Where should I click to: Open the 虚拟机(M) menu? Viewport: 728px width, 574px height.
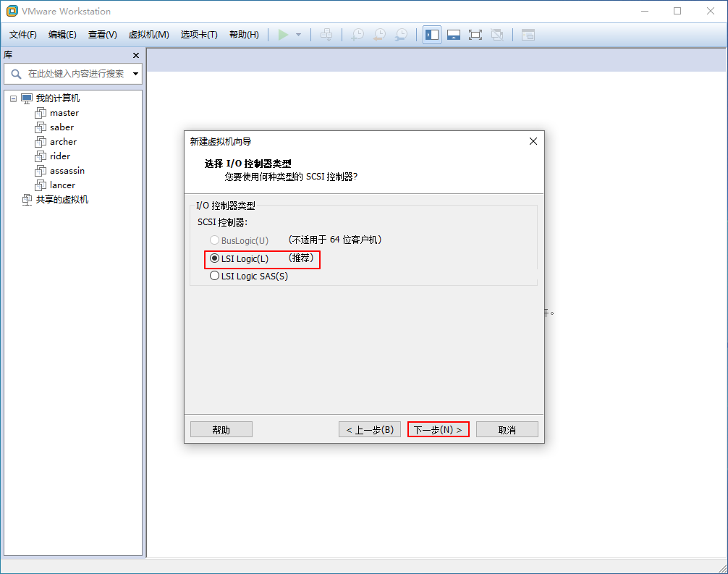148,35
